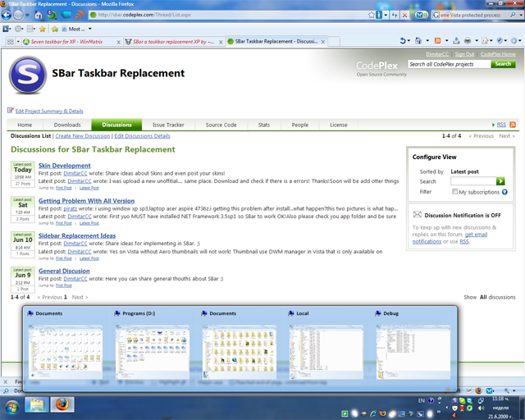Toggle the My subscriptions filter checkbox
This screenshot has height=420, width=525.
(x=454, y=192)
